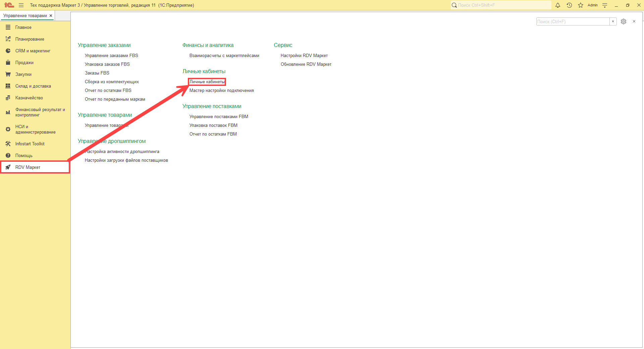Open the Главное section
Image resolution: width=644 pixels, height=349 pixels.
(35, 27)
